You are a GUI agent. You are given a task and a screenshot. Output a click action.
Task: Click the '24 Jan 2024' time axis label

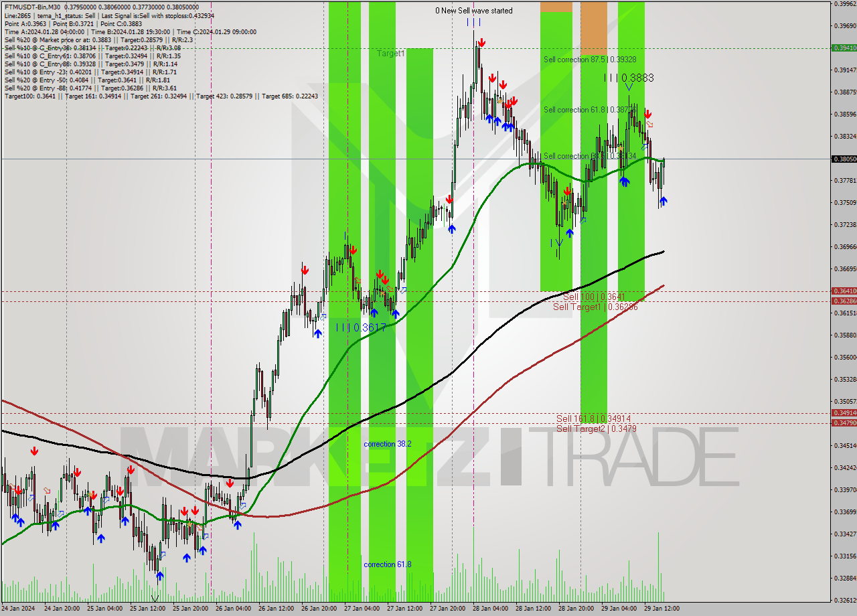click(19, 609)
